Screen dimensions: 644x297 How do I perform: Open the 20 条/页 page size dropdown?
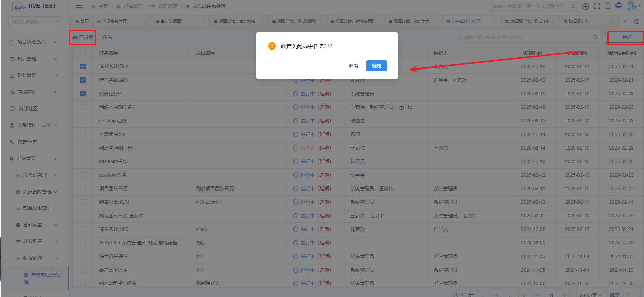591,295
